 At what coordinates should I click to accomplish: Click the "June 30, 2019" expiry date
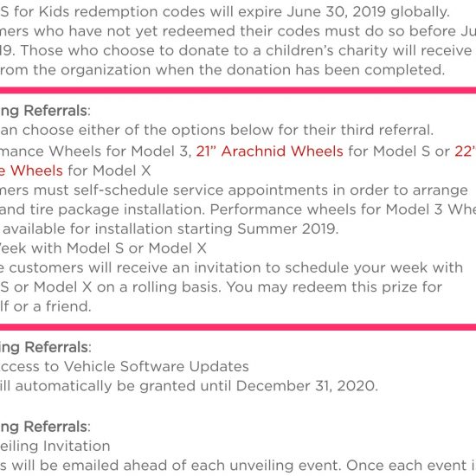(336, 12)
